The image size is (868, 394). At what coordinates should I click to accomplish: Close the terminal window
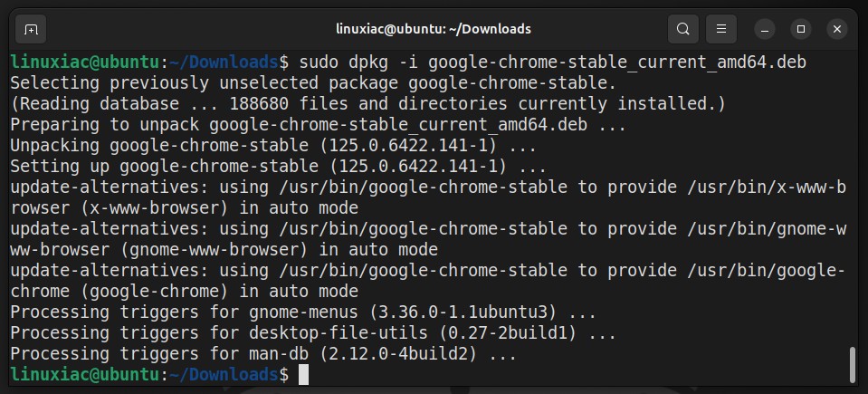[x=837, y=29]
